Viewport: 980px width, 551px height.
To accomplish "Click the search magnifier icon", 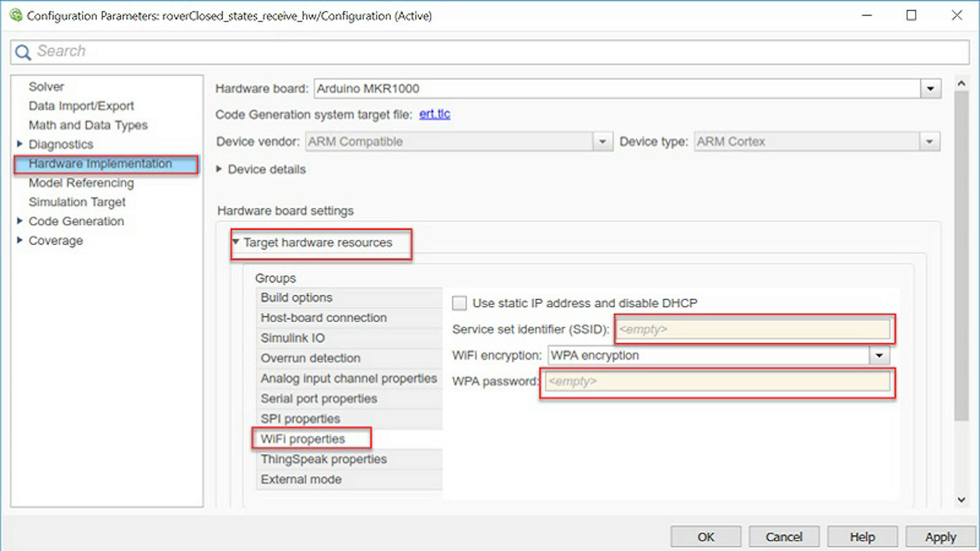I will pyautogui.click(x=23, y=52).
